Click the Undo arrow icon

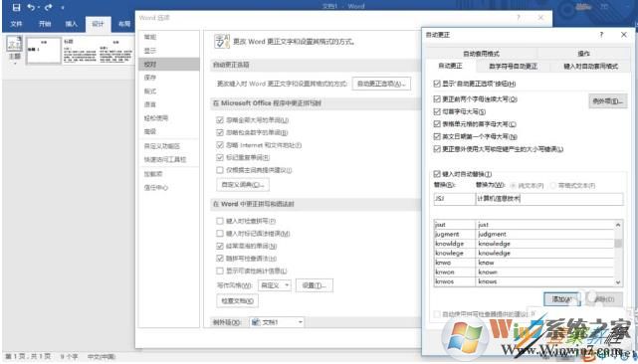(x=31, y=7)
